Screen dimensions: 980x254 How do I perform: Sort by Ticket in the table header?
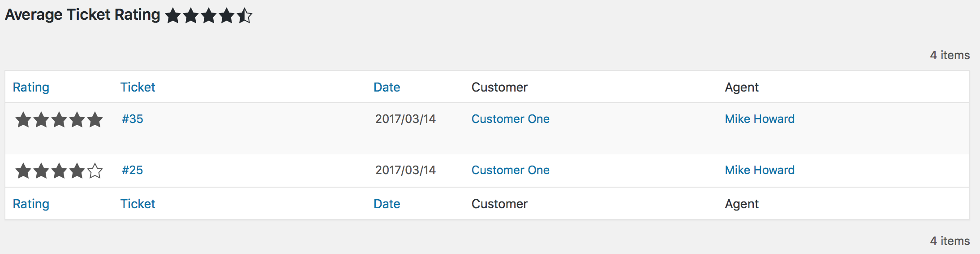pos(138,87)
